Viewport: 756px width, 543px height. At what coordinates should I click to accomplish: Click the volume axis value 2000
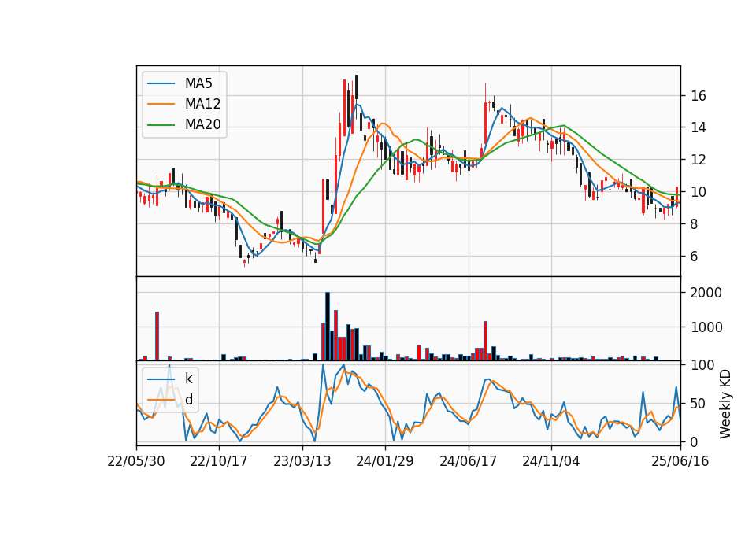click(706, 293)
